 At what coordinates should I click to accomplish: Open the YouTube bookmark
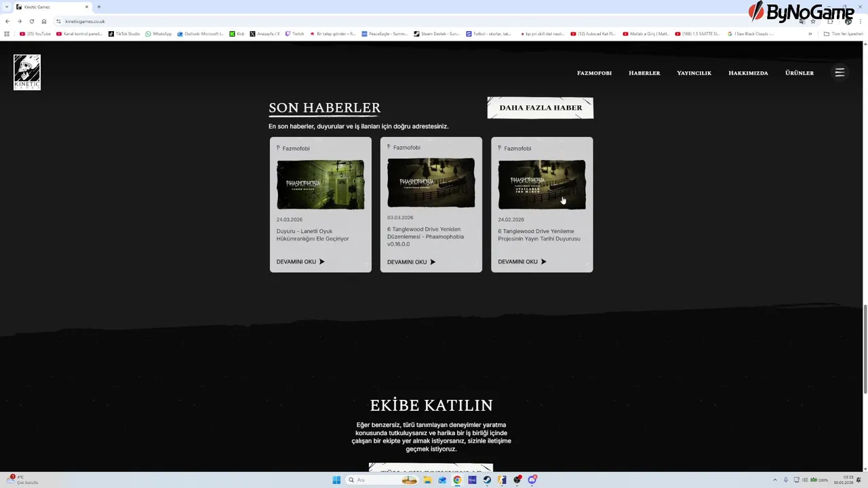point(35,33)
